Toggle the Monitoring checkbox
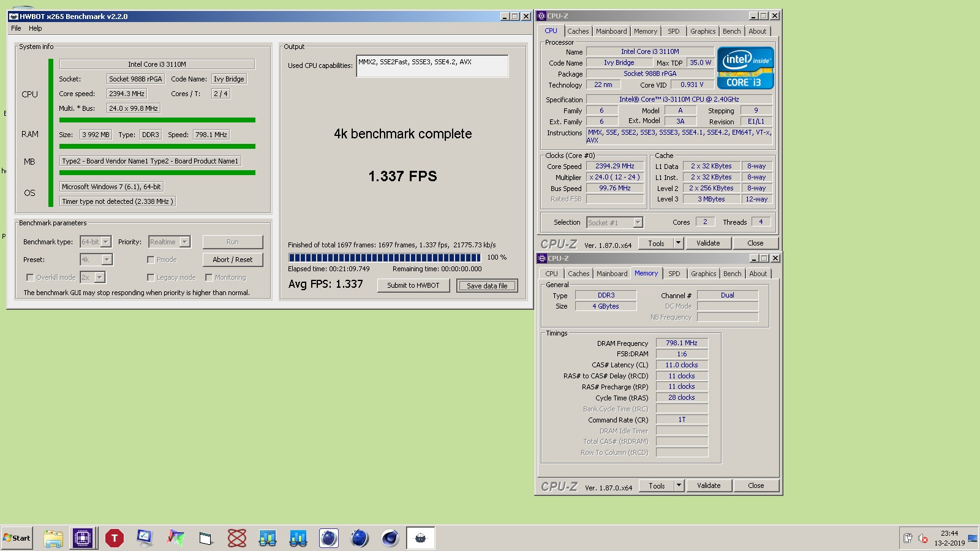 click(209, 277)
